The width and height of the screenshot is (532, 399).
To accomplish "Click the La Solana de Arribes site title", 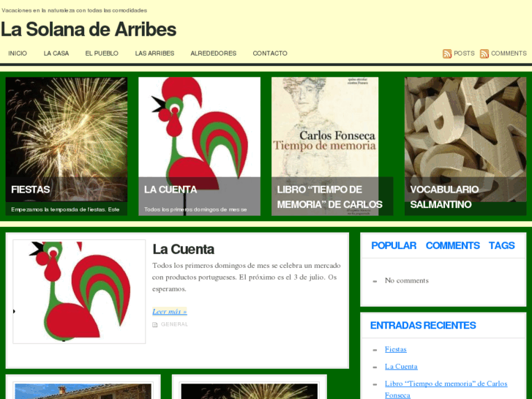I will pos(89,29).
